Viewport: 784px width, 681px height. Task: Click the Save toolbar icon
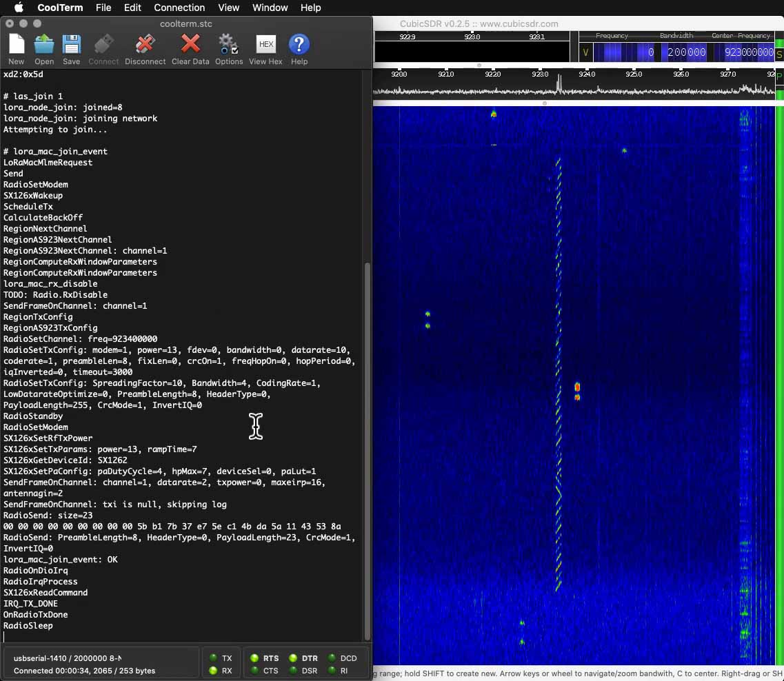72,45
